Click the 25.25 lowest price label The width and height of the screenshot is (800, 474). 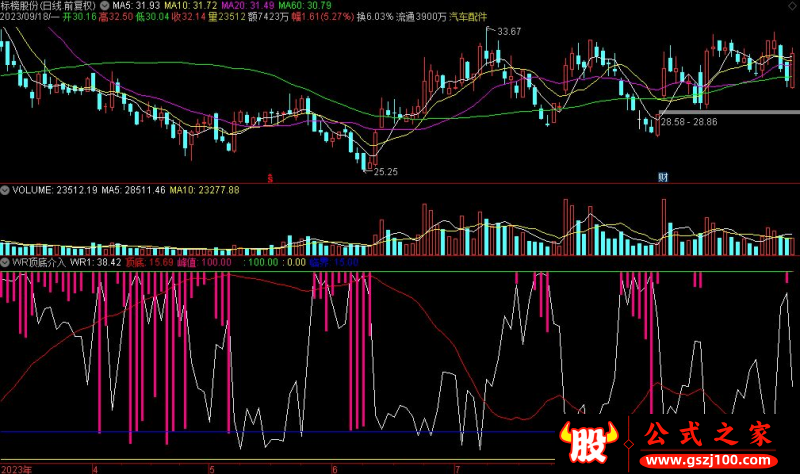click(385, 172)
